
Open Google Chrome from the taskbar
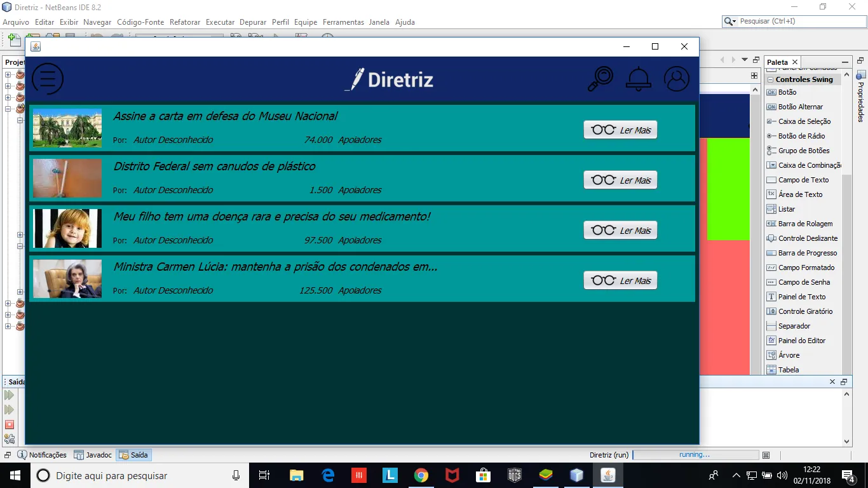[421, 475]
